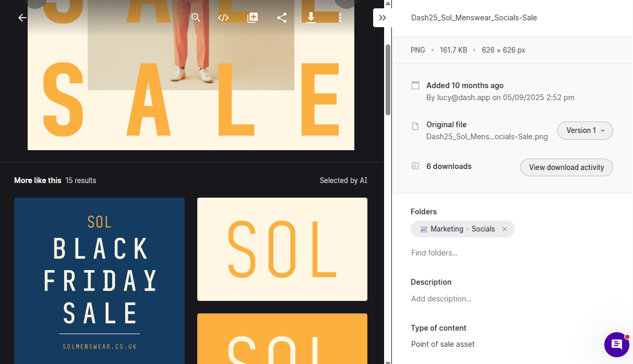Viewport: 633px width, 364px height.
Task: Open the Version 1 dropdown
Action: click(585, 130)
